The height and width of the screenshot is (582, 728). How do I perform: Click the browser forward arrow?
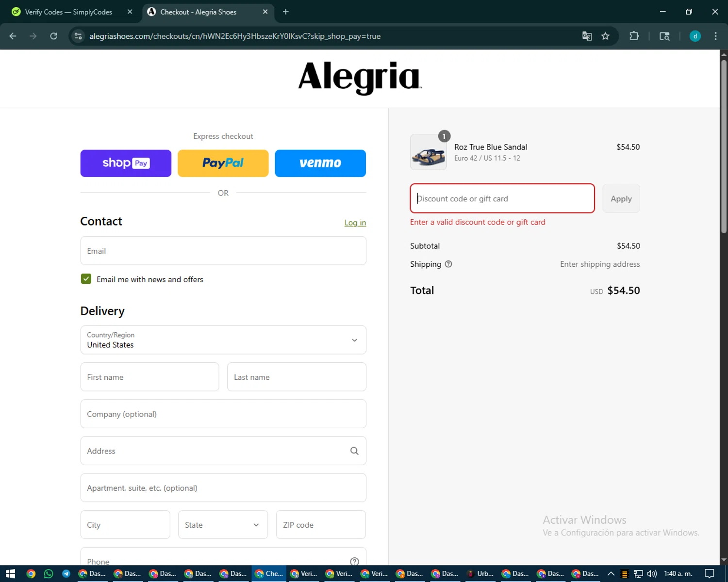pyautogui.click(x=33, y=36)
